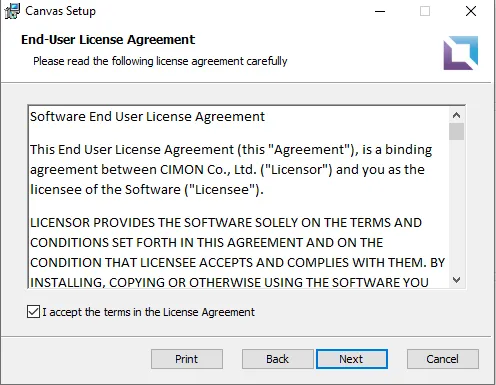This screenshot has width=496, height=385.
Task: Uncheck the accept license terms checkbox
Action: [x=33, y=312]
